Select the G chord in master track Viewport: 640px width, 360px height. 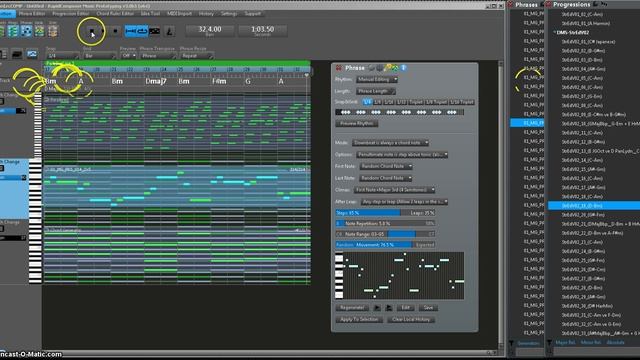tap(248, 81)
